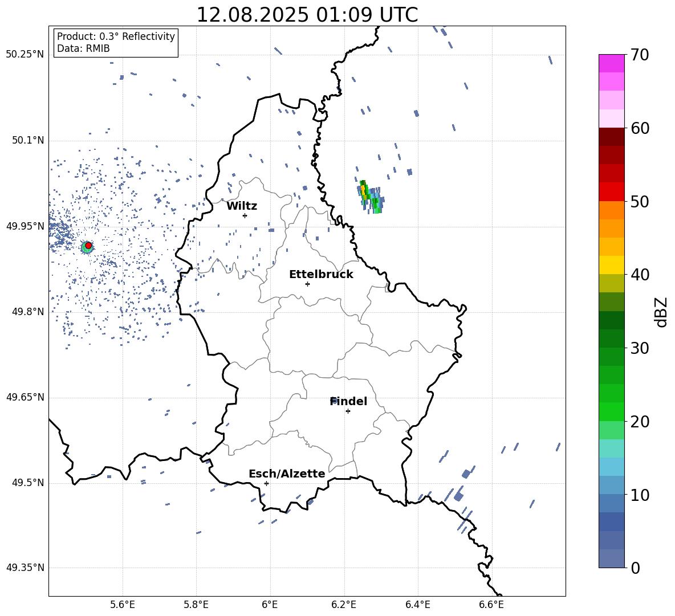Pick the dark maroon colorbar swatch below 60
The height and width of the screenshot is (616, 675).
(x=611, y=137)
